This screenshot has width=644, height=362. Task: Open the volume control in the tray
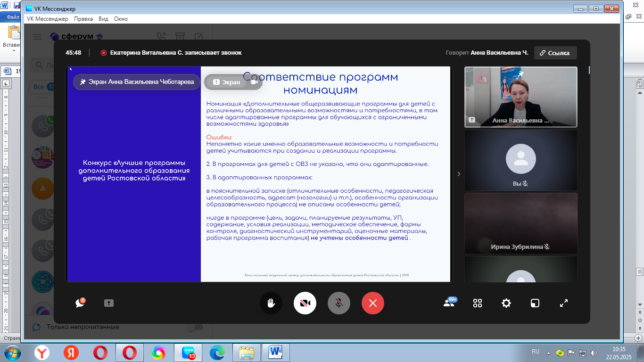click(x=594, y=353)
